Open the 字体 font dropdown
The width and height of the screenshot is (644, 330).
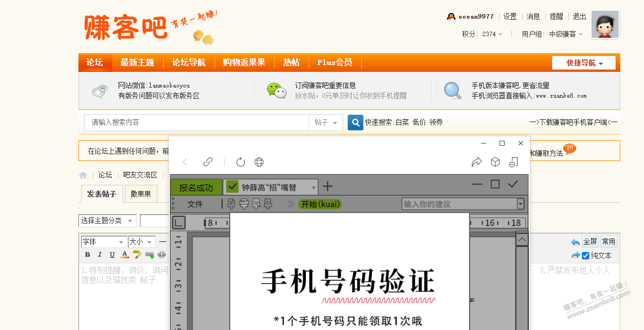[x=103, y=242]
